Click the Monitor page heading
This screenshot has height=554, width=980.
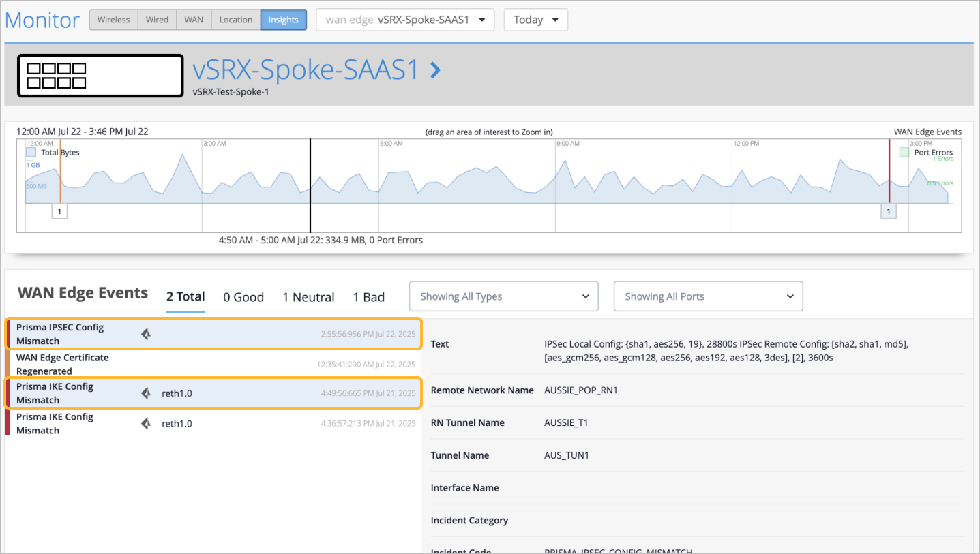click(42, 20)
